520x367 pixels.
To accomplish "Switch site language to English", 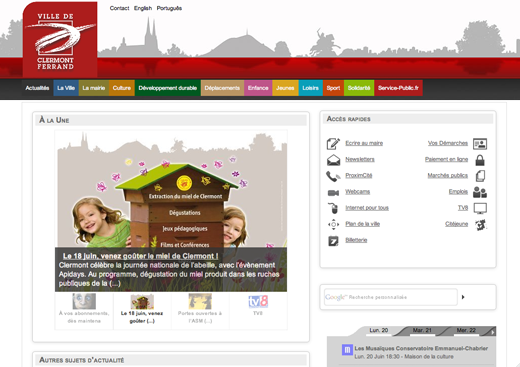I will [x=143, y=8].
